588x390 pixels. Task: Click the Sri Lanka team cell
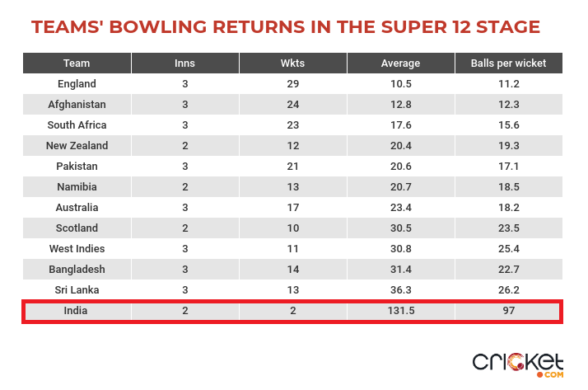pyautogui.click(x=77, y=290)
